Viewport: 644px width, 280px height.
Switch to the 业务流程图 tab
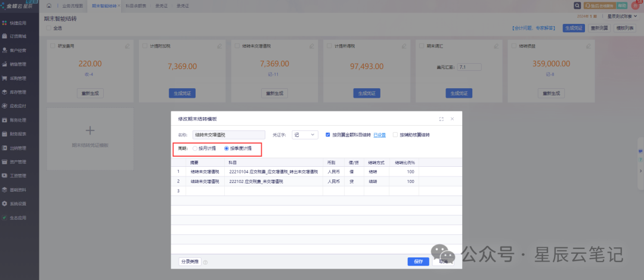(x=72, y=6)
